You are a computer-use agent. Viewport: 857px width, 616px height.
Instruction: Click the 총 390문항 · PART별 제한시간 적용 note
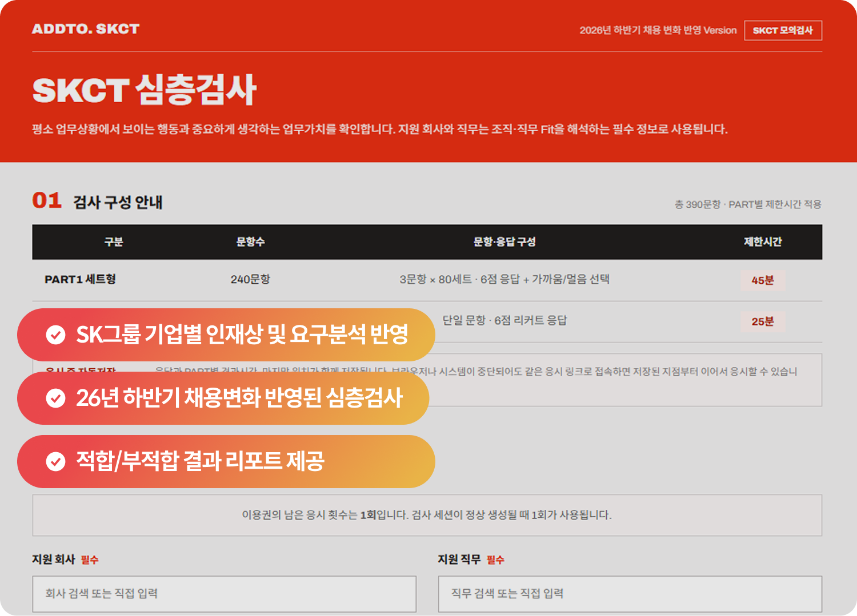point(748,204)
